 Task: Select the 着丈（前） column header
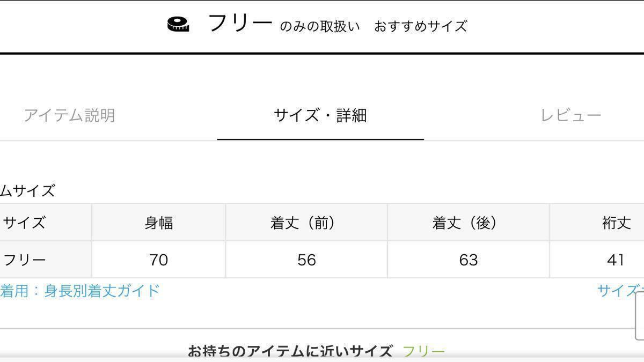pyautogui.click(x=306, y=223)
